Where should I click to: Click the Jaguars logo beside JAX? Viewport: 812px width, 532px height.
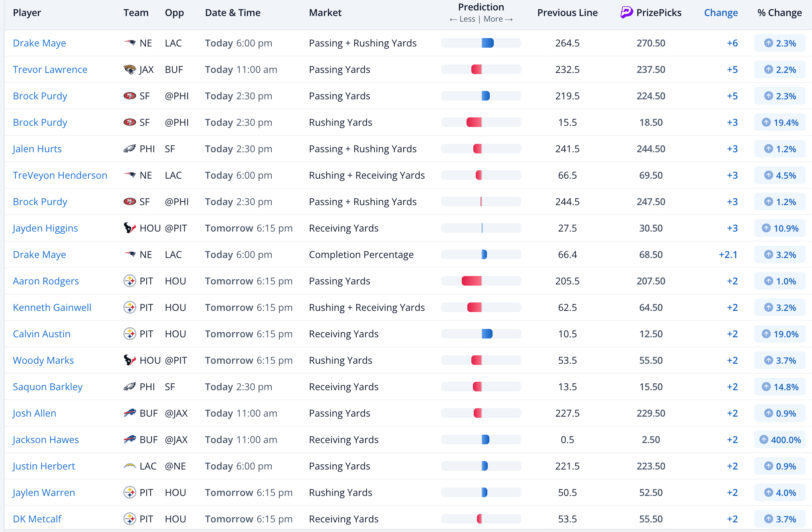coord(129,69)
